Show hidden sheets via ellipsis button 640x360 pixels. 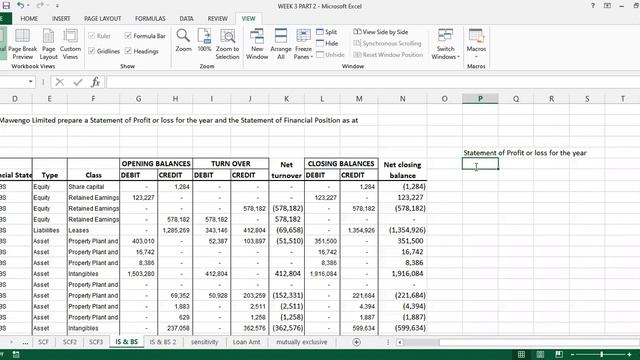coord(25,342)
